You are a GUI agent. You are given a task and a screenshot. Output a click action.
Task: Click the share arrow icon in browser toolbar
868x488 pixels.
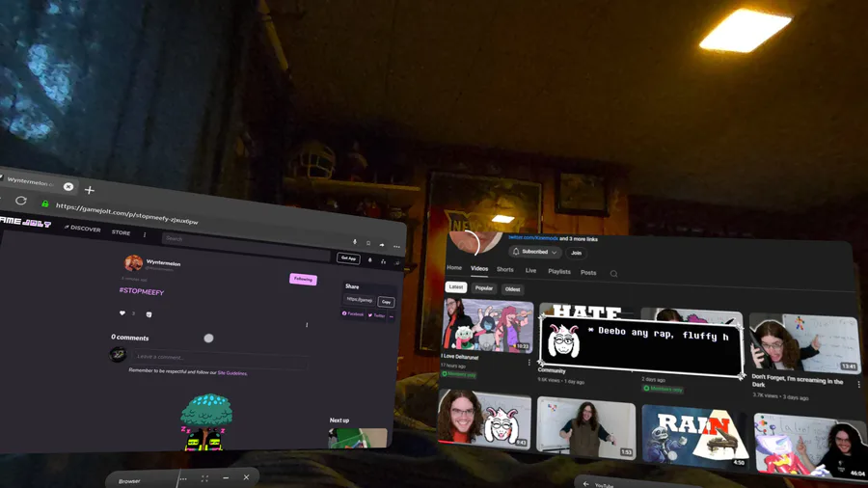coord(382,245)
